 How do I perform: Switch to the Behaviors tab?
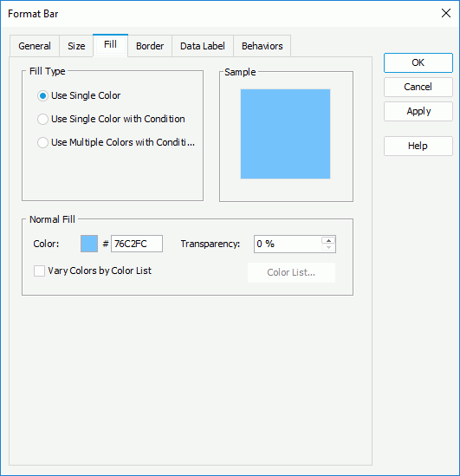[x=262, y=46]
